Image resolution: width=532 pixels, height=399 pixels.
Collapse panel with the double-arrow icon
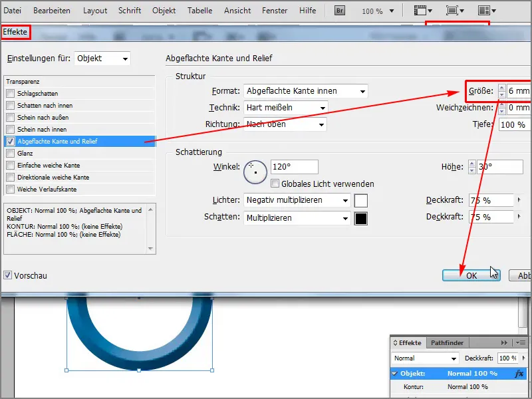(504, 342)
